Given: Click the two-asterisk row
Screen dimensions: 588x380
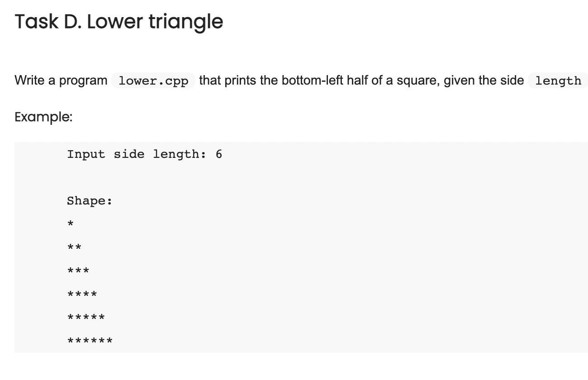Looking at the screenshot, I should 74,247.
